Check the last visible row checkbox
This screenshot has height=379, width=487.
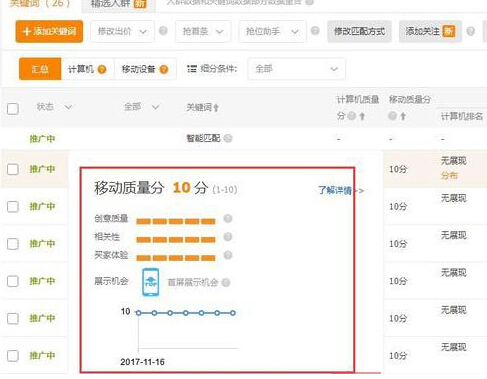13,355
